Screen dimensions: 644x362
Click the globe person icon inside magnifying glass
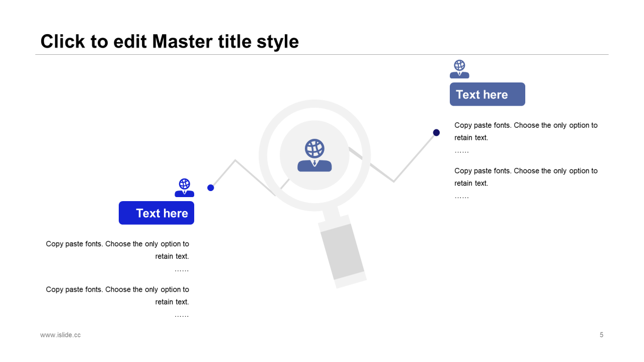pyautogui.click(x=314, y=155)
